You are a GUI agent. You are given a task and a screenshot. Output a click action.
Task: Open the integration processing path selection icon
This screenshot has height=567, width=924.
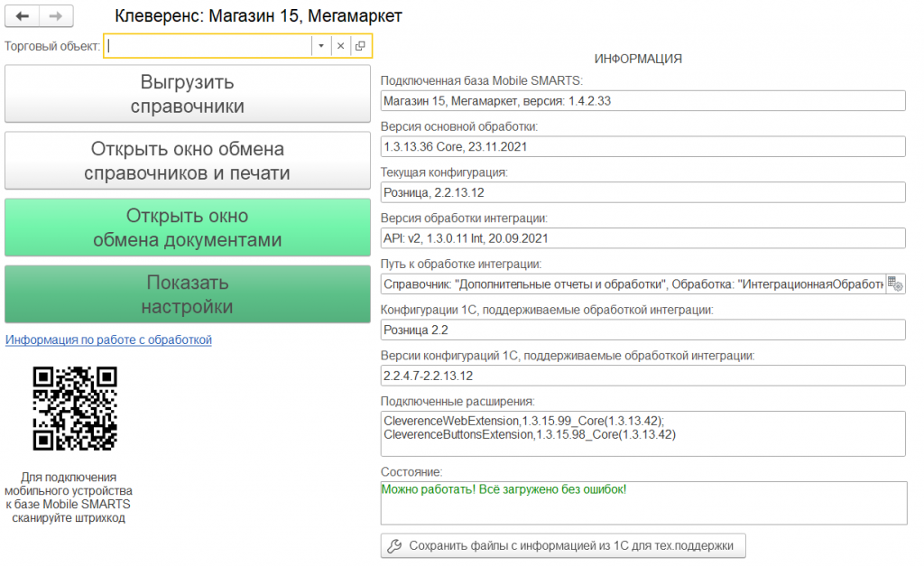click(x=895, y=284)
